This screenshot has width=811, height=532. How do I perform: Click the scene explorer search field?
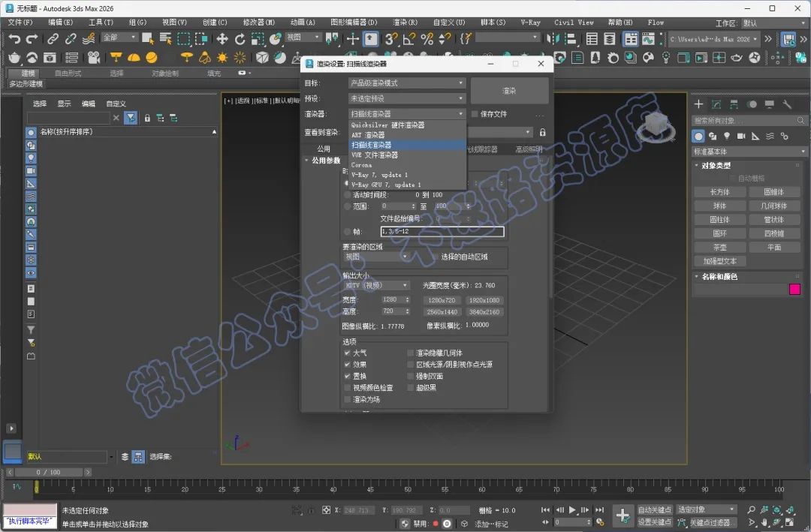pos(68,118)
